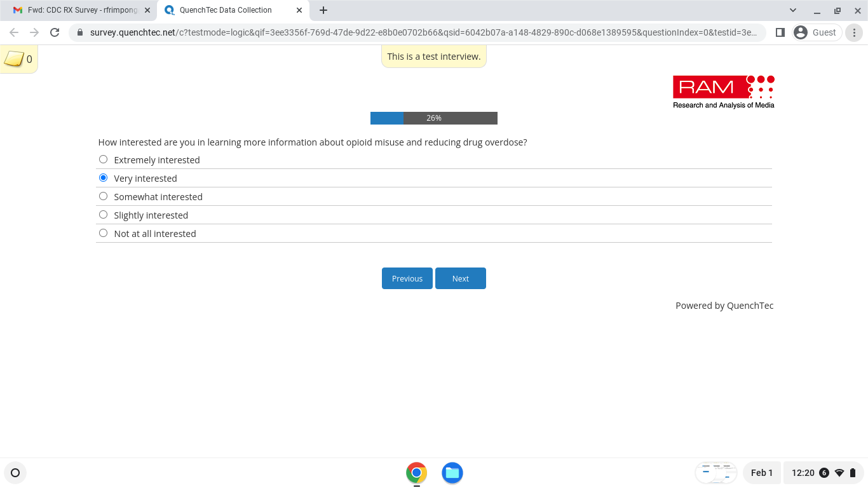This screenshot has height=488, width=868.
Task: Toggle the browser side panel icon
Action: point(780,32)
